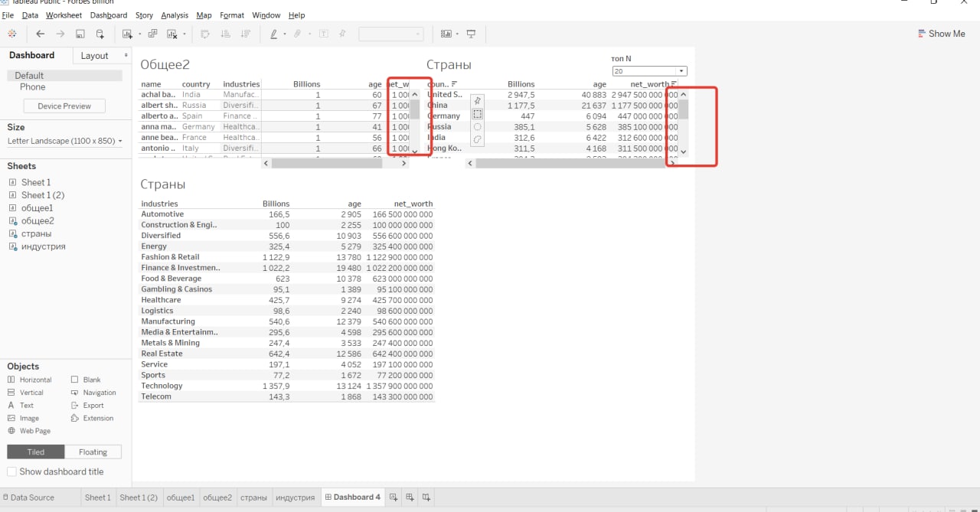980x512 pixels.
Task: Go to the индустрия sheet tab
Action: [296, 497]
